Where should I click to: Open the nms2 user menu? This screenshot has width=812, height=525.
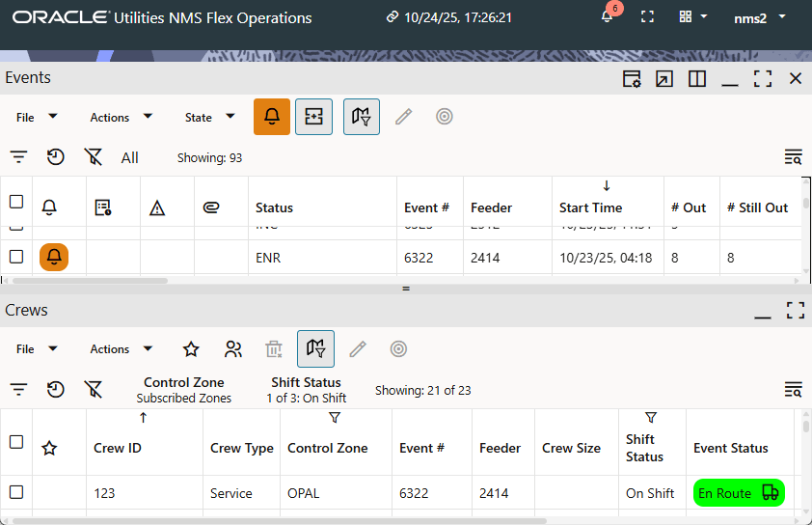point(759,18)
